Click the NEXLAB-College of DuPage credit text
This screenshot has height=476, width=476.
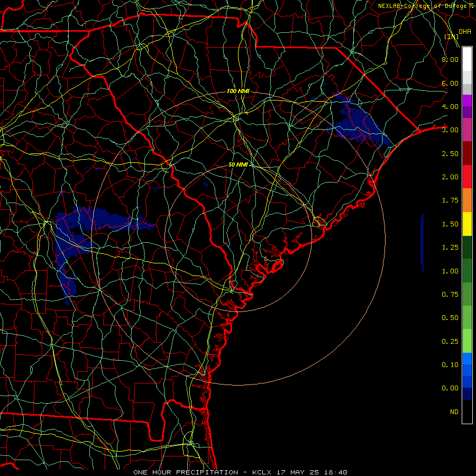click(x=426, y=6)
